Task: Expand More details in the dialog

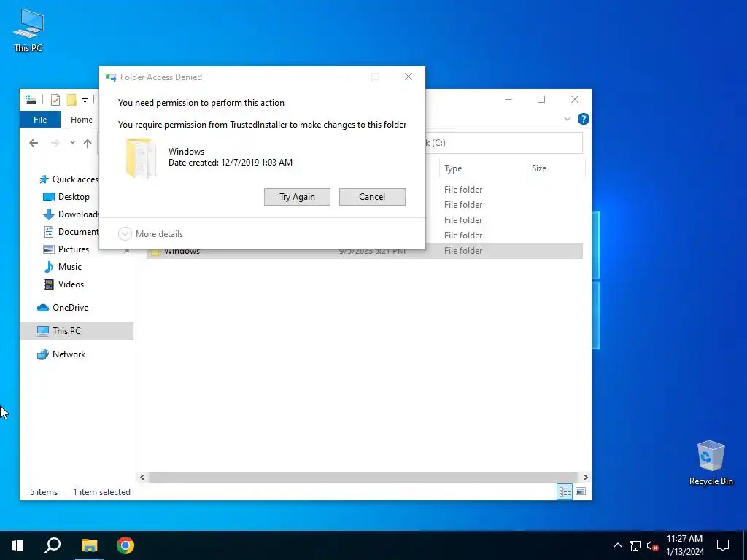Action: 150,234
